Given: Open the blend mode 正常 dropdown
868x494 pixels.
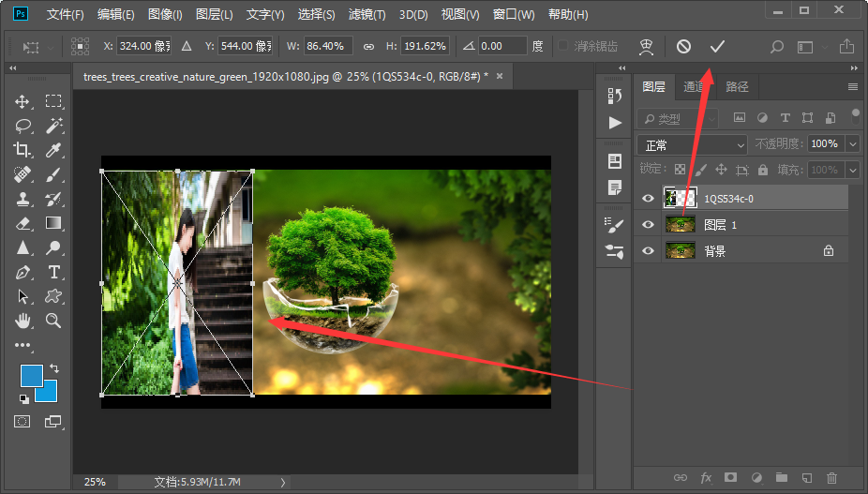Looking at the screenshot, I should [692, 144].
